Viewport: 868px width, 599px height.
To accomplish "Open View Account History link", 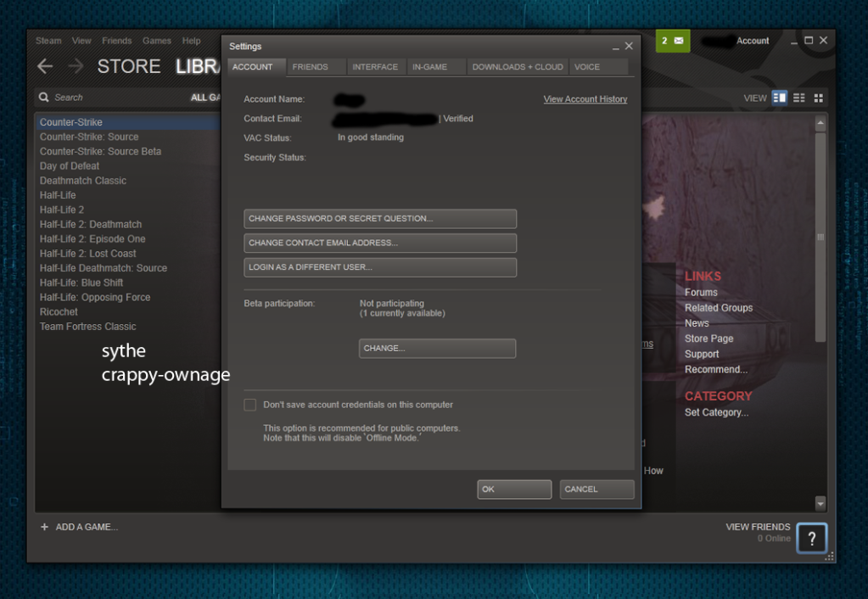I will [585, 99].
